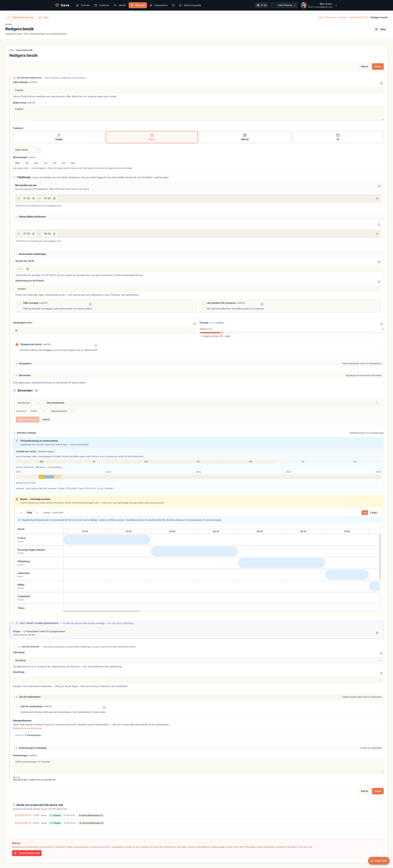The width and height of the screenshot is (393, 868).
Task: Open the Samma personal dropdown
Action: click(62, 411)
